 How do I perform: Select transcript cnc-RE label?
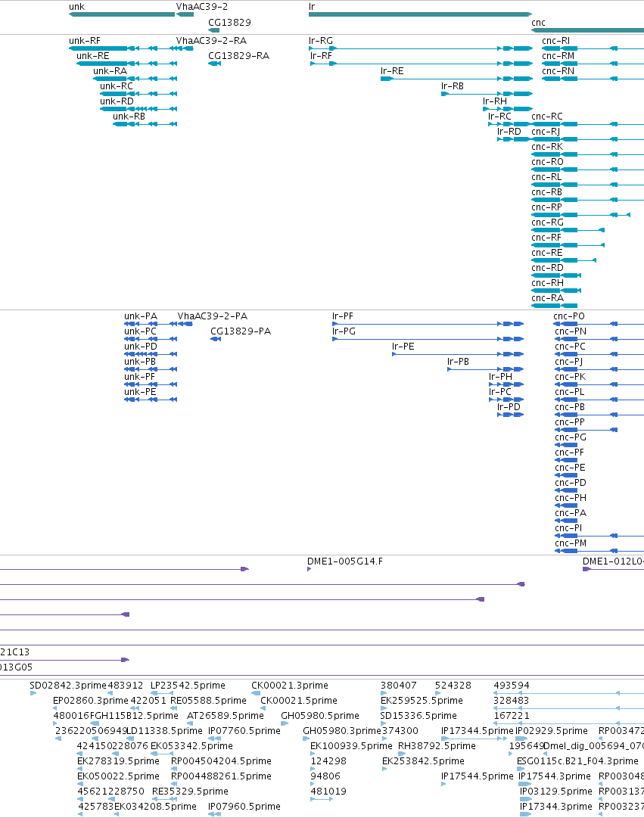pyautogui.click(x=547, y=253)
